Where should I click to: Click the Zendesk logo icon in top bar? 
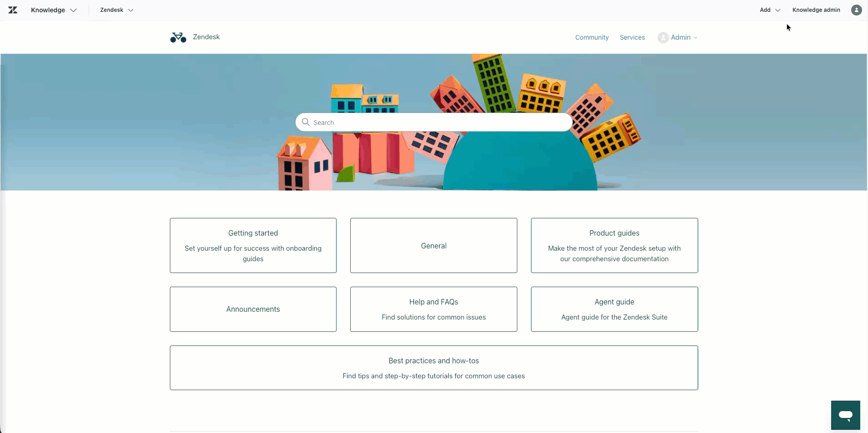tap(13, 10)
